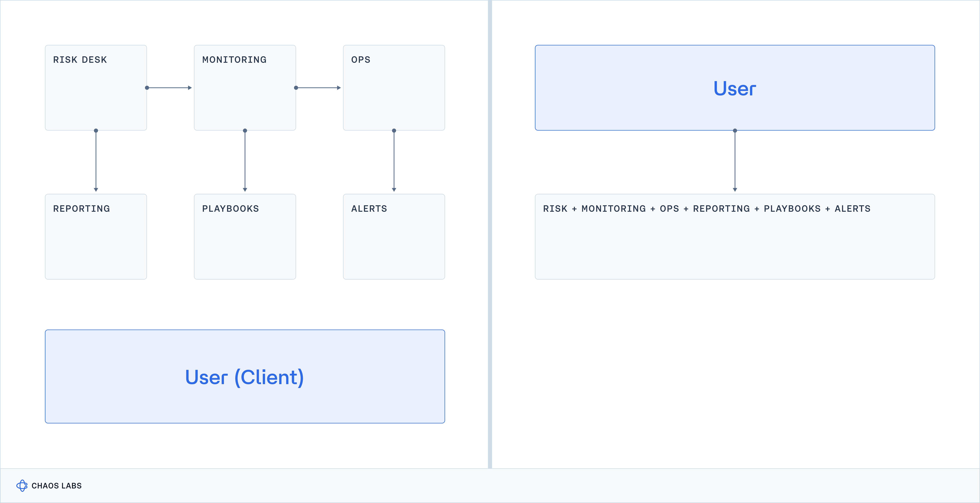Click the PLAYBOOKS box
The height and width of the screenshot is (503, 980).
pos(245,237)
